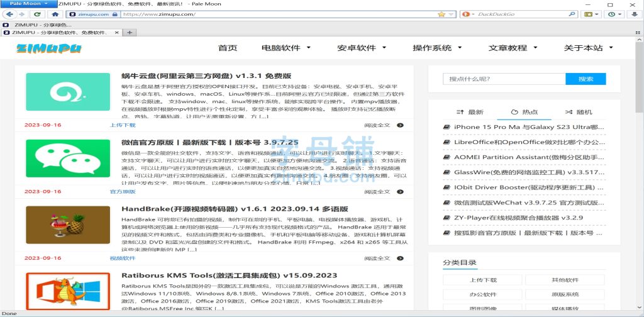
Task: Expand the 文章教程 navigation menu
Action: click(513, 48)
